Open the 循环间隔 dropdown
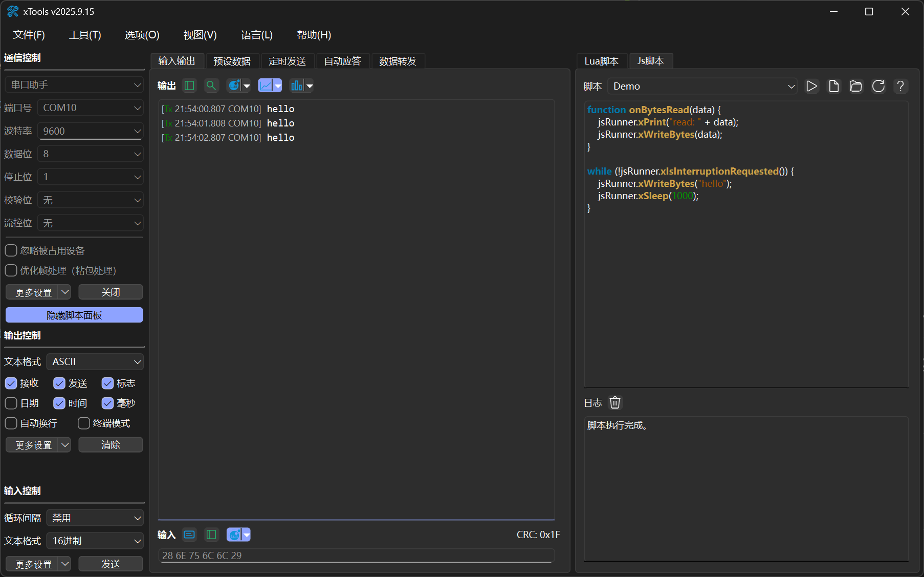Viewport: 924px width, 577px height. [95, 518]
